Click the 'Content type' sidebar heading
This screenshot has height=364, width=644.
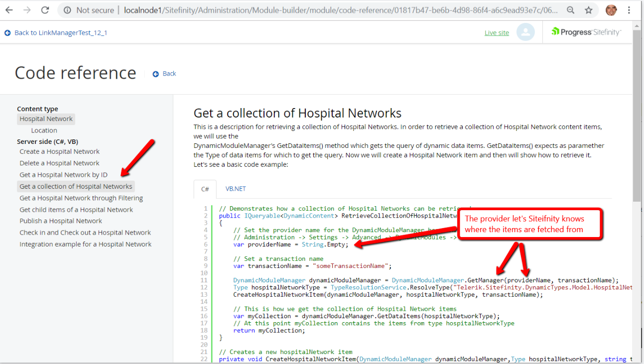click(37, 109)
